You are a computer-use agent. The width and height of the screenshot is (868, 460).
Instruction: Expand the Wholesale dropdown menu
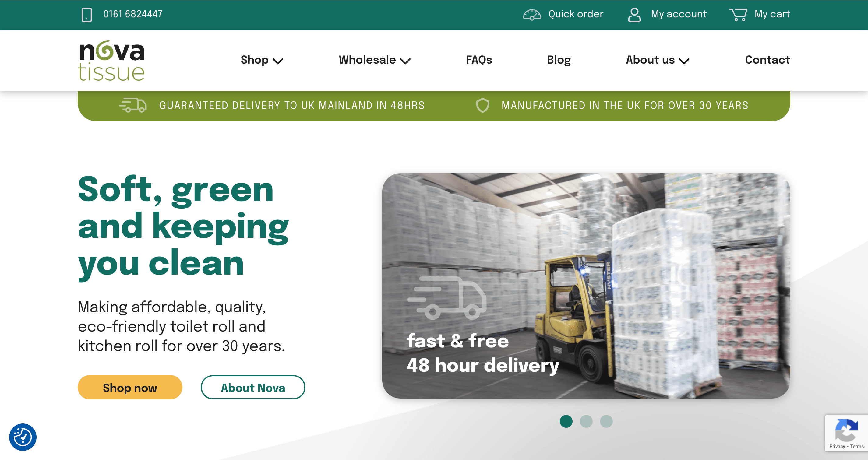click(374, 60)
